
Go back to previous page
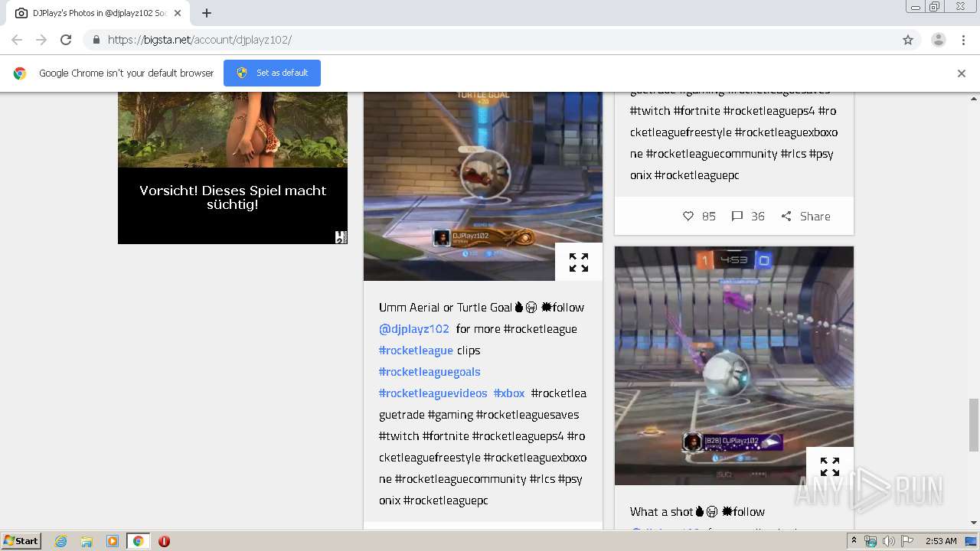tap(17, 40)
